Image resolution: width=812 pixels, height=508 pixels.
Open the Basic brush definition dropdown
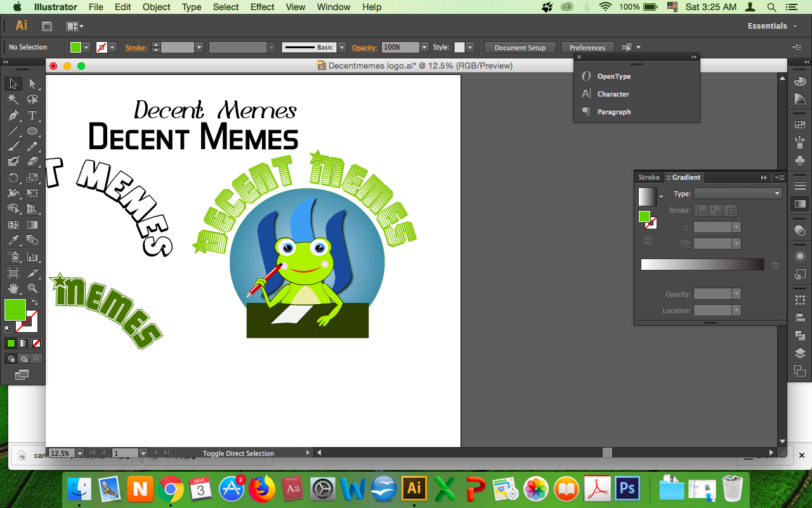(x=342, y=48)
